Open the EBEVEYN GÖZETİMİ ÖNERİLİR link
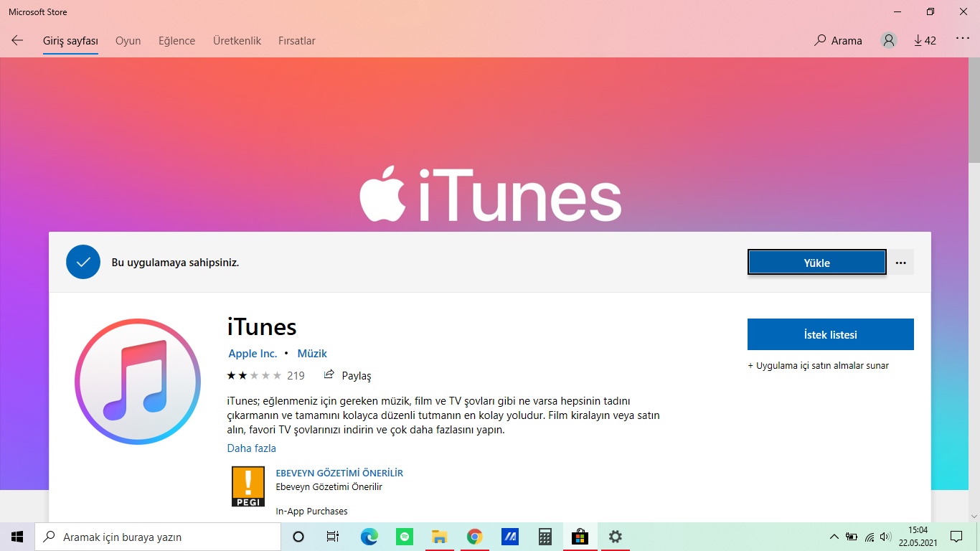Screen dimensions: 980x551 [339, 474]
